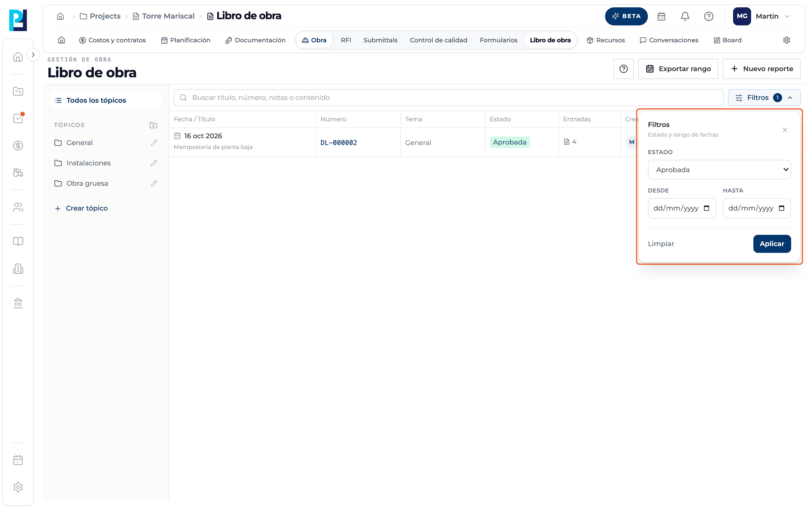Select the Libro de obra subtab

click(550, 40)
